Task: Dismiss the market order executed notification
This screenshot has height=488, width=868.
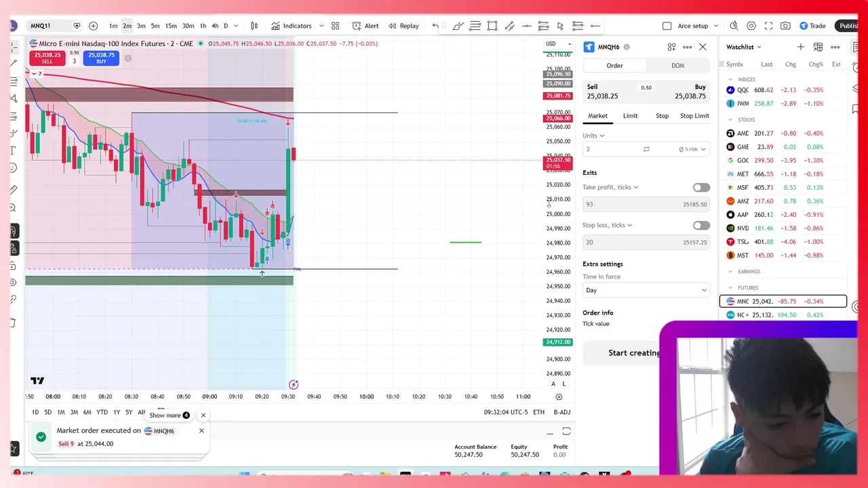Action: pyautogui.click(x=201, y=431)
